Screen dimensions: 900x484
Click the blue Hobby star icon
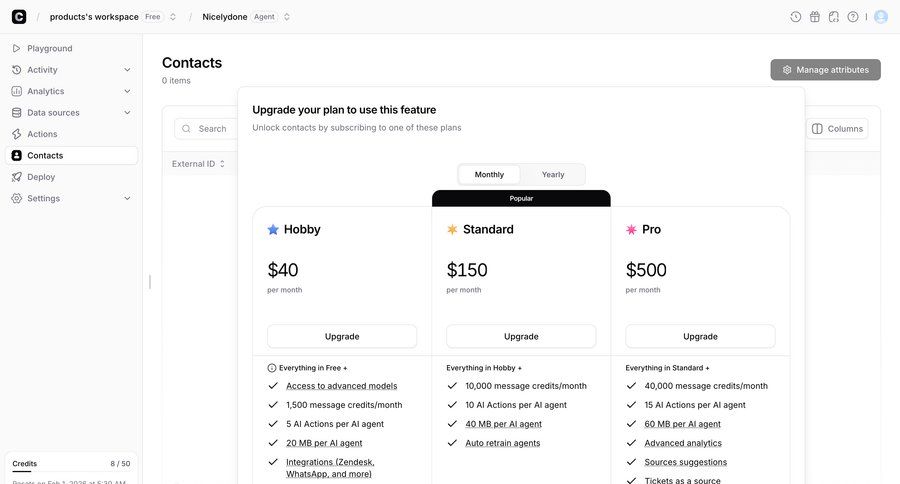point(273,230)
